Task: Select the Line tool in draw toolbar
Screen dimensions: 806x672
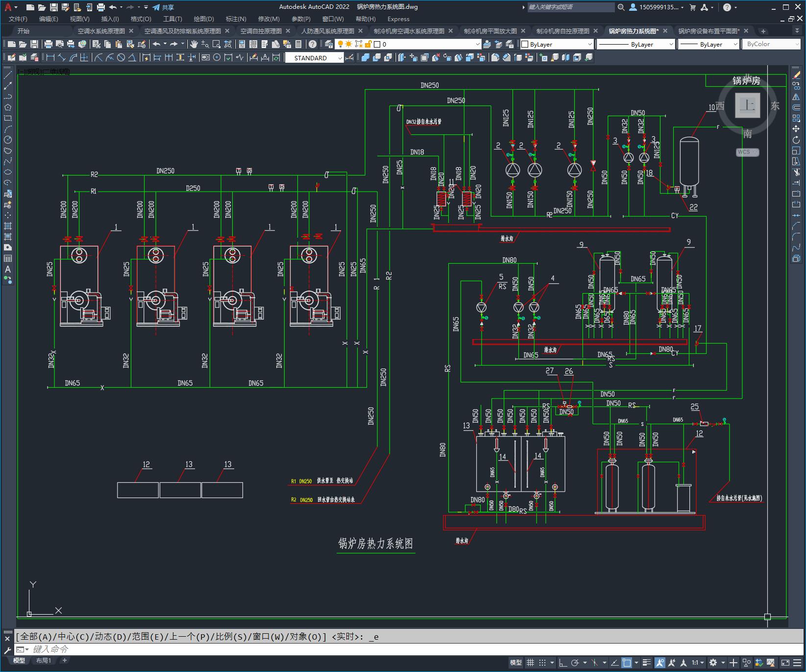Action: tap(8, 75)
